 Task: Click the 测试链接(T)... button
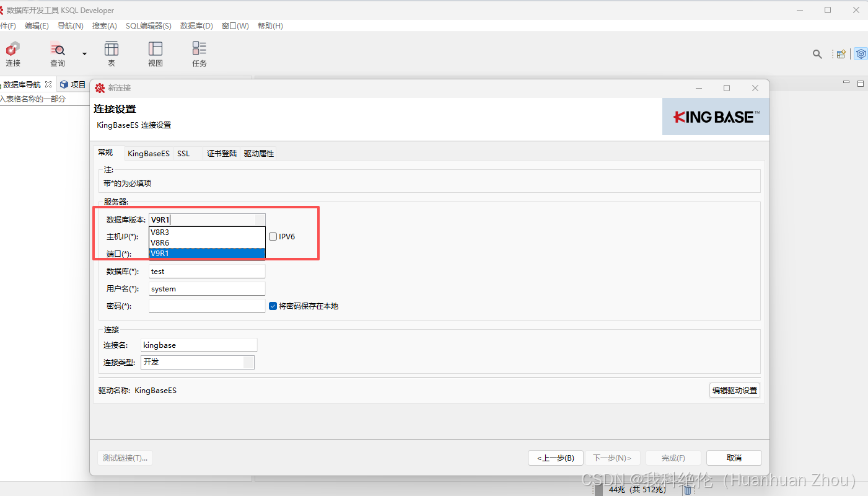125,458
